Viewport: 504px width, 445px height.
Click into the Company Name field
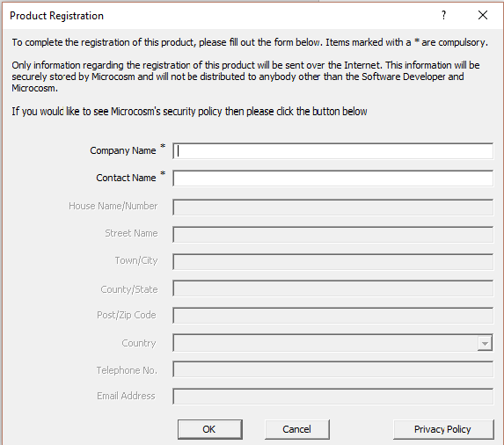[332, 151]
